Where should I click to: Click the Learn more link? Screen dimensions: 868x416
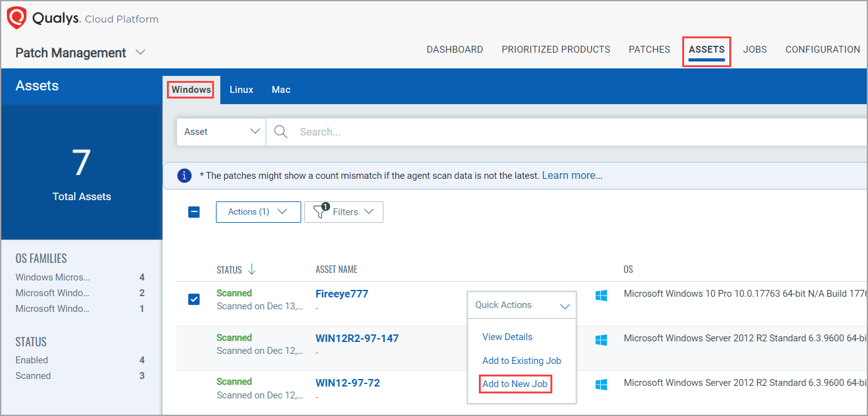[x=572, y=176]
